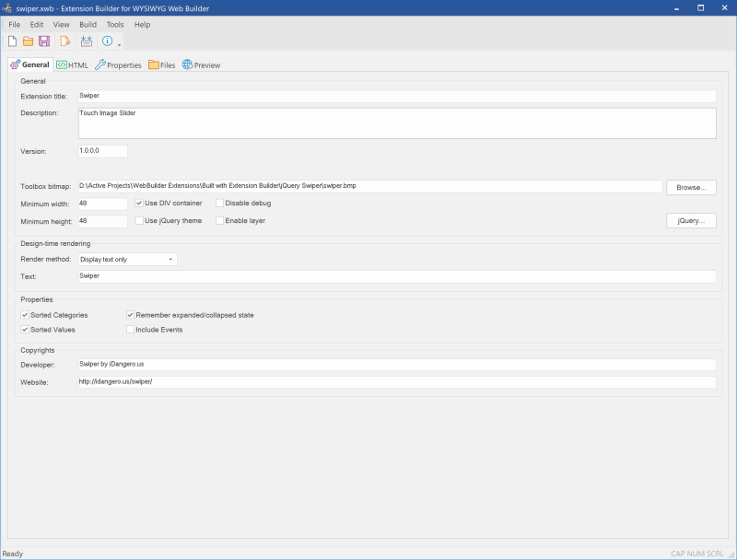This screenshot has height=560, width=737.
Task: Disable the Use DIV container option
Action: click(138, 203)
